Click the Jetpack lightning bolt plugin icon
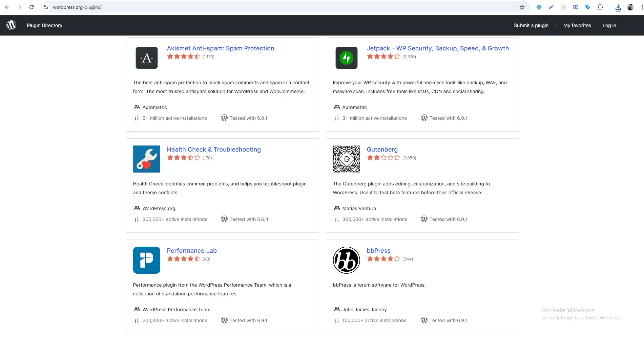 coord(346,58)
